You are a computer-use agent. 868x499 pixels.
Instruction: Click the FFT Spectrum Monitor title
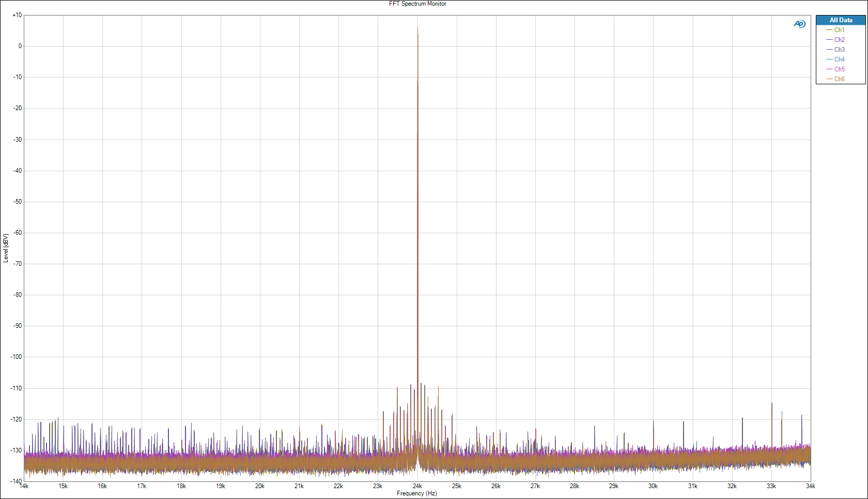pos(417,4)
